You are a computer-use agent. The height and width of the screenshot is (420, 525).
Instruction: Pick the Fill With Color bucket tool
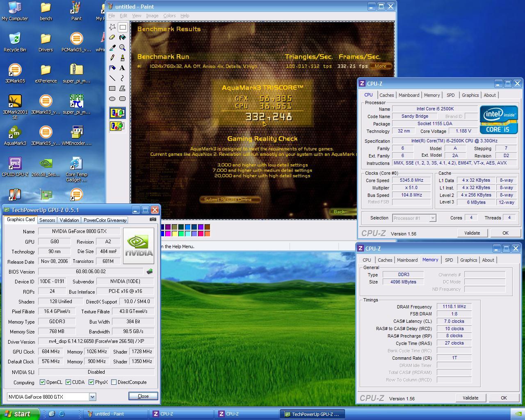tap(122, 37)
